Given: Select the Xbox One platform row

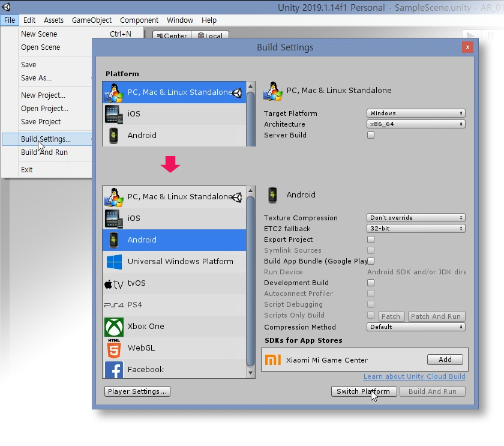Looking at the screenshot, I should [x=175, y=327].
